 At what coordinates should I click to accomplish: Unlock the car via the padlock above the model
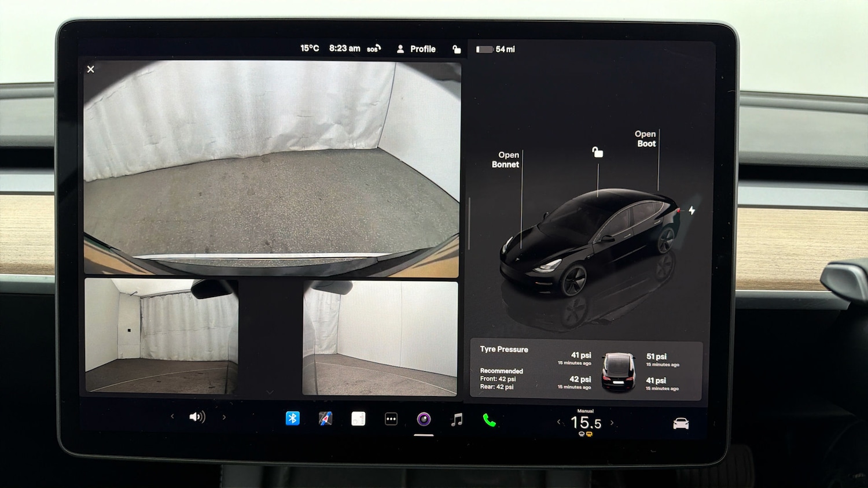[597, 151]
